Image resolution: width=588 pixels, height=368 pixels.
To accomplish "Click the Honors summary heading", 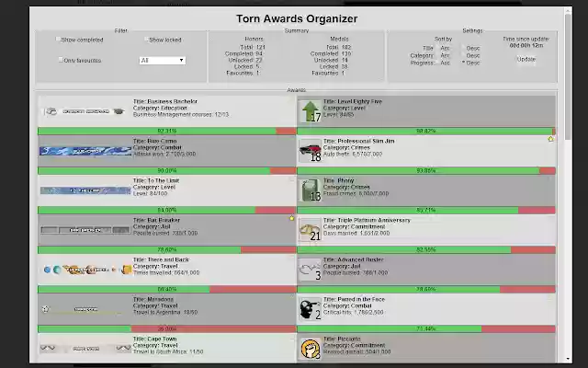I will (x=254, y=39).
